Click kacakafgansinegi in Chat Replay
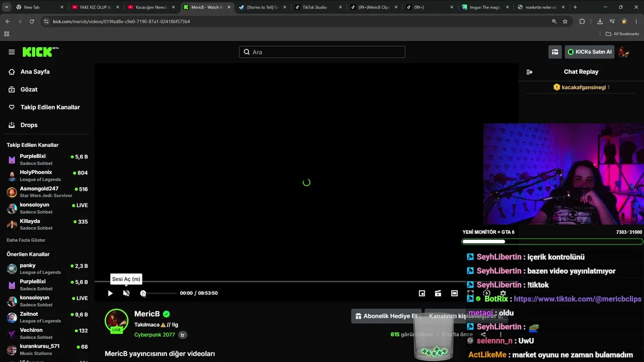Viewport: 644px width, 362px height. (x=584, y=87)
